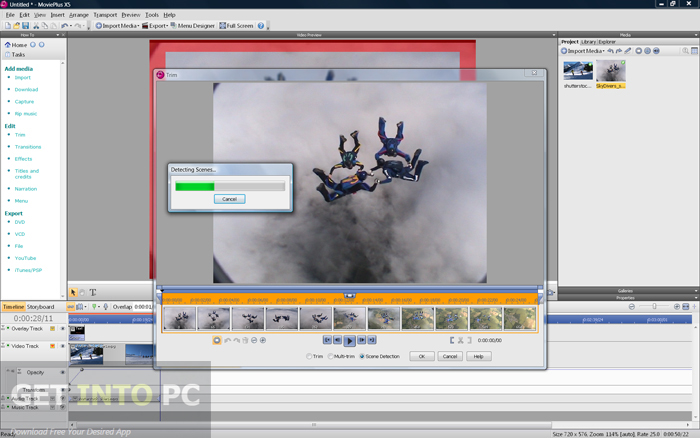Open Menu Designer from toolbar
Viewport: 700px width, 438px height.
192,26
